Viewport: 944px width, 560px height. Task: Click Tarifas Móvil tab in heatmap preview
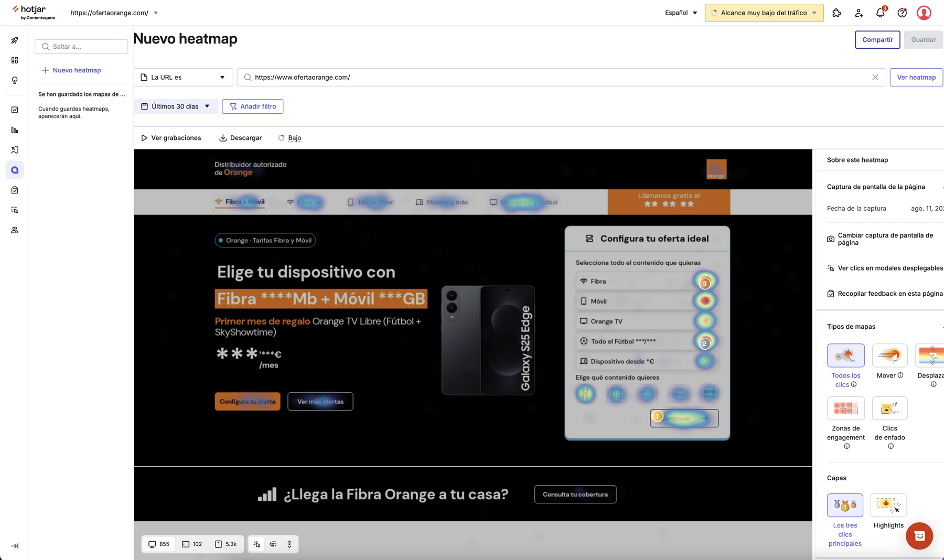coord(370,202)
